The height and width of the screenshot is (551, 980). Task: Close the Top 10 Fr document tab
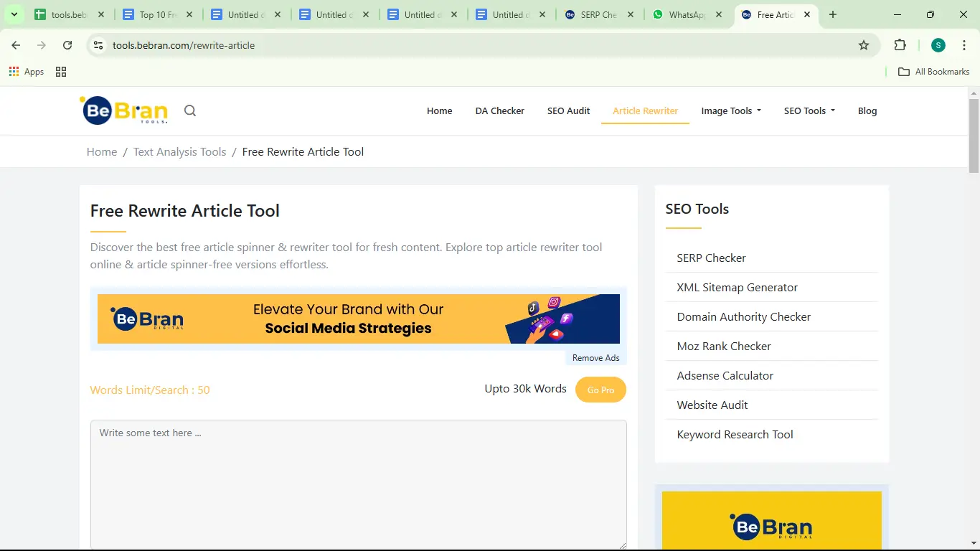pyautogui.click(x=189, y=14)
